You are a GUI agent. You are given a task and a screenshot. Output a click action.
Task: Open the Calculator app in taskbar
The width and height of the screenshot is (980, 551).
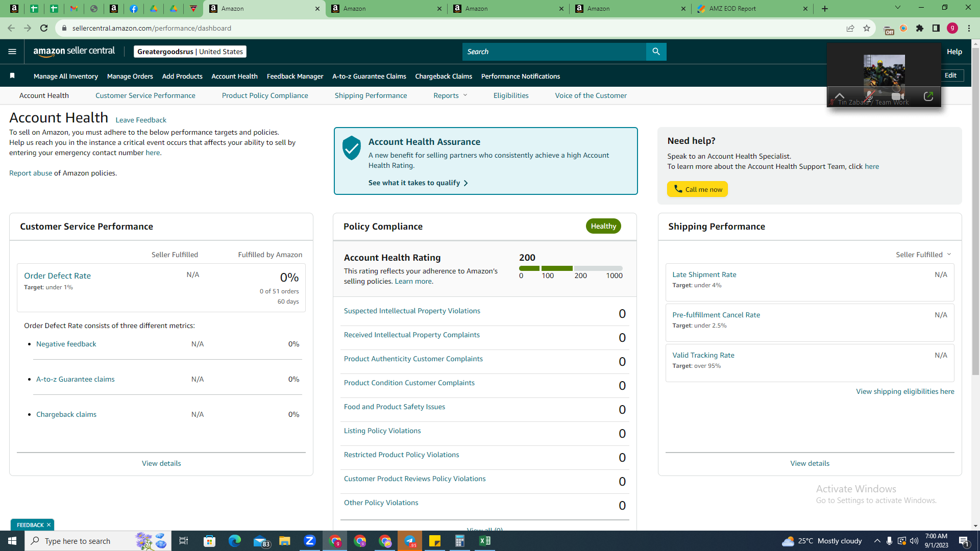[x=460, y=541]
